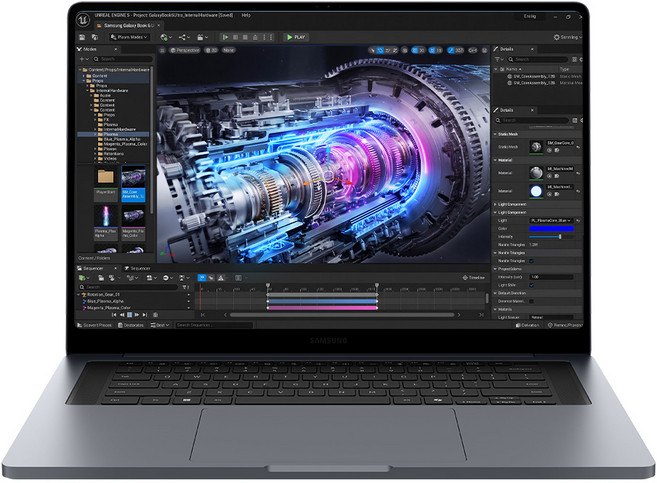Click the Derivation status bar button
This screenshot has width=657, height=483.
[528, 325]
